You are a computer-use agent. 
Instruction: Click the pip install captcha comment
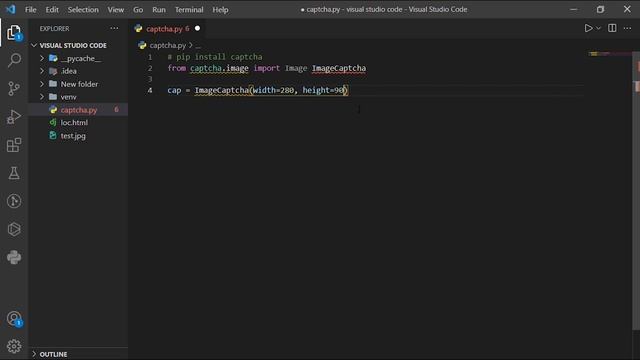pyautogui.click(x=215, y=57)
